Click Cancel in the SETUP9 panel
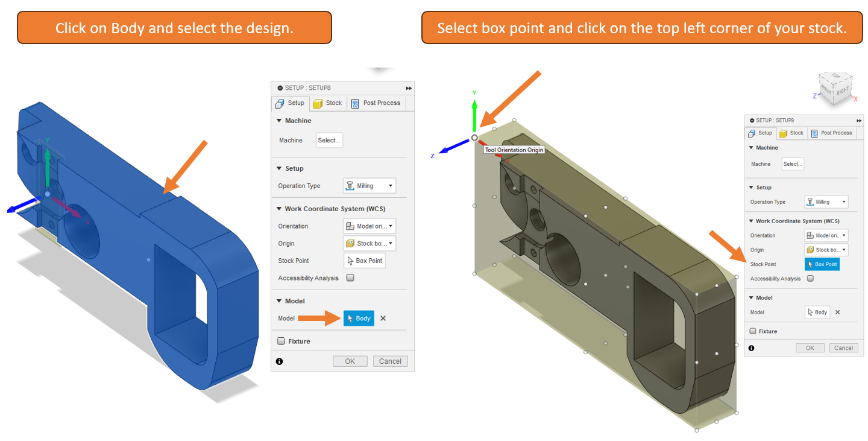Viewport: 868px width, 441px height. pos(843,348)
